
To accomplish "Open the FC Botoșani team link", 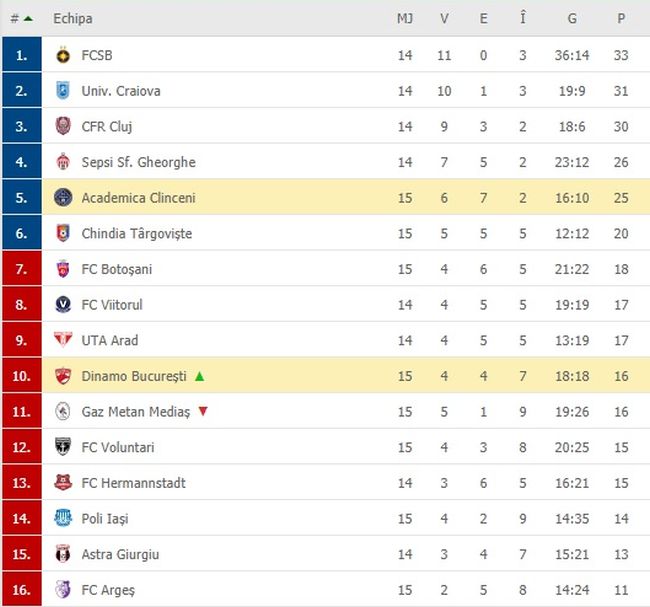I will coord(117,269).
